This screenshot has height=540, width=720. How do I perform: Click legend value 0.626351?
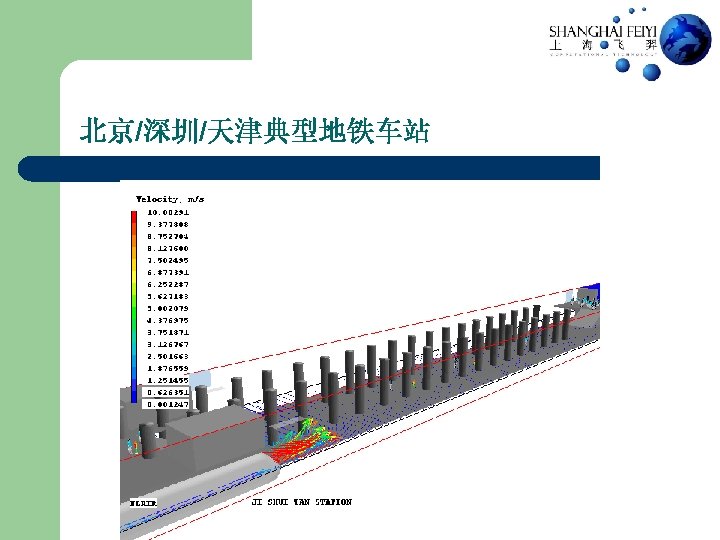(166, 392)
